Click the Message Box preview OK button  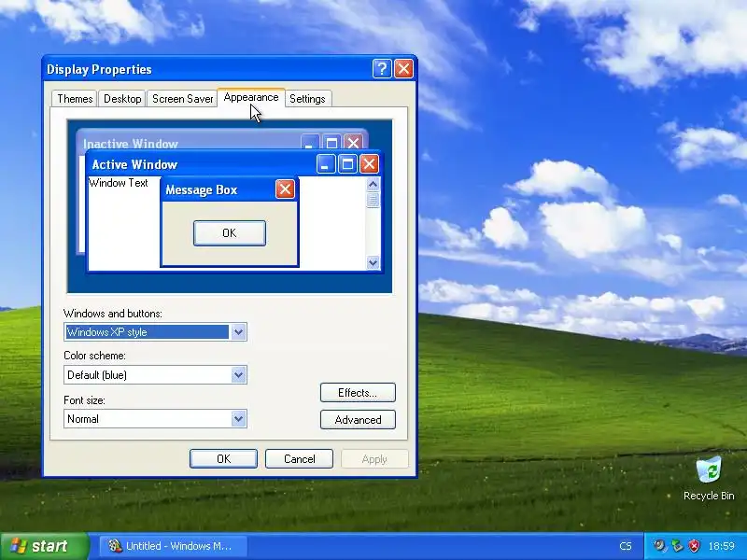coord(230,232)
